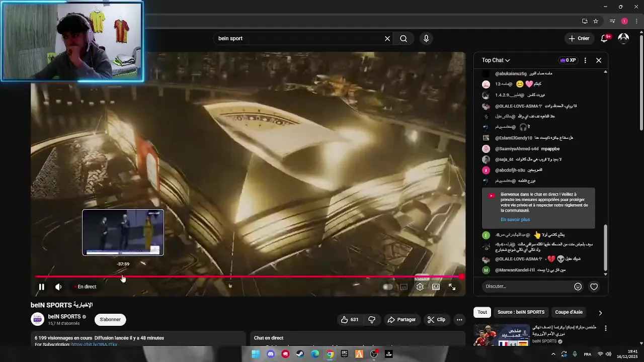Image resolution: width=644 pixels, height=362 pixels.
Task: Show more filter chips arrow
Action: [600, 312]
